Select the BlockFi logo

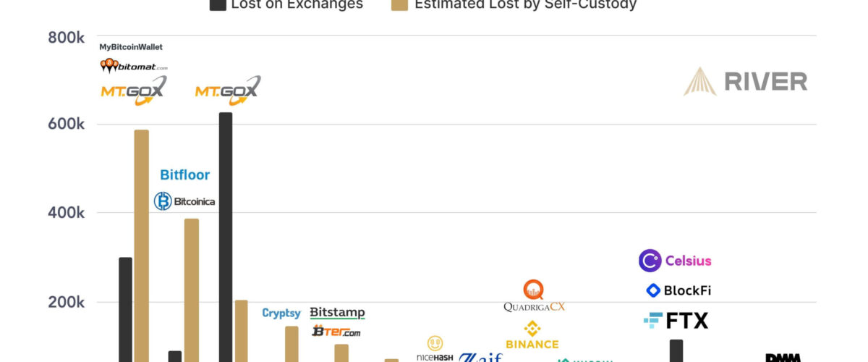pos(678,290)
